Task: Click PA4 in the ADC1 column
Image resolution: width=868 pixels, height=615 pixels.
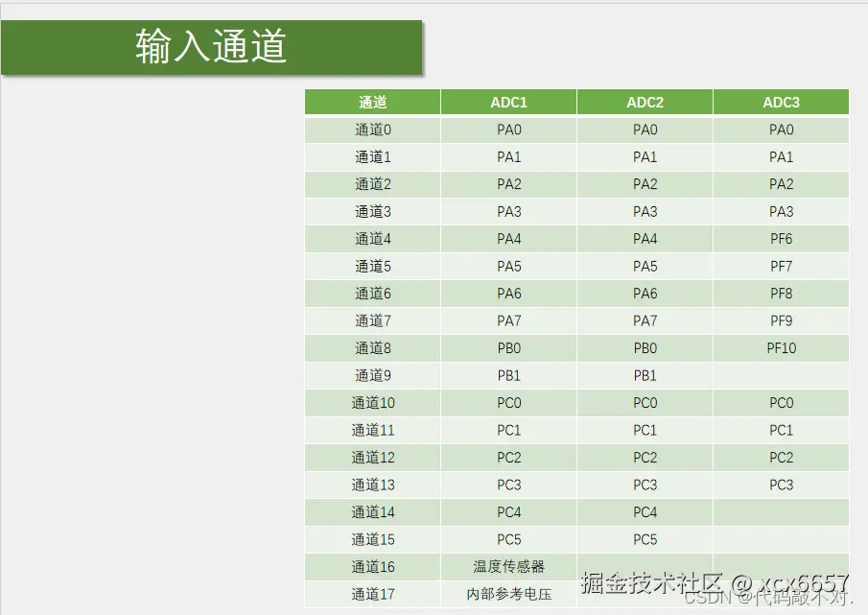Action: click(508, 239)
